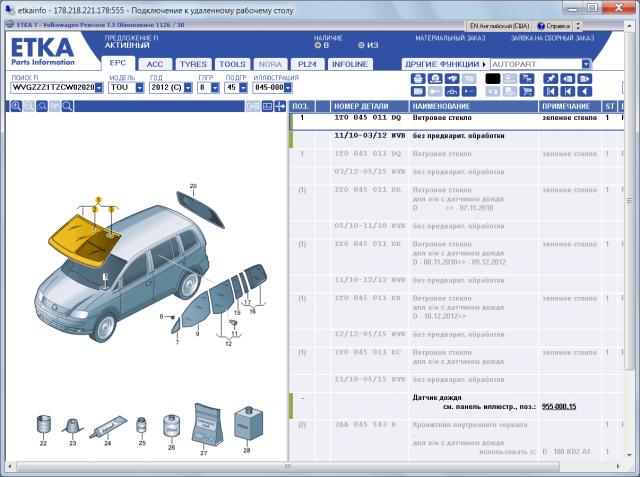Click item 24 tube in the illustration
640x477 pixels.
[x=109, y=428]
